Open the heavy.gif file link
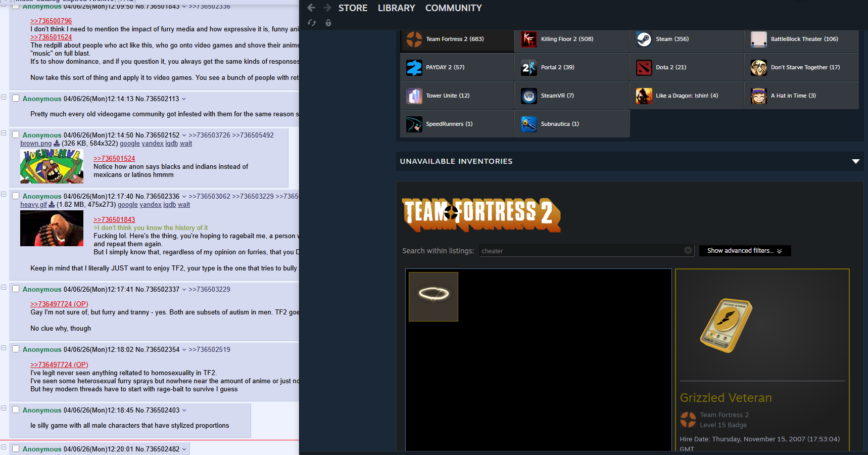The image size is (868, 455). pos(33,205)
